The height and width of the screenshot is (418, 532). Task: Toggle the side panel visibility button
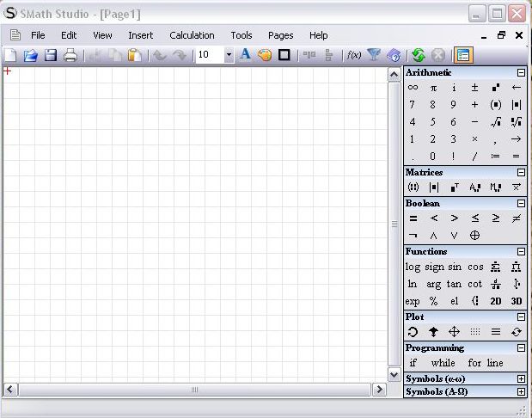click(463, 55)
